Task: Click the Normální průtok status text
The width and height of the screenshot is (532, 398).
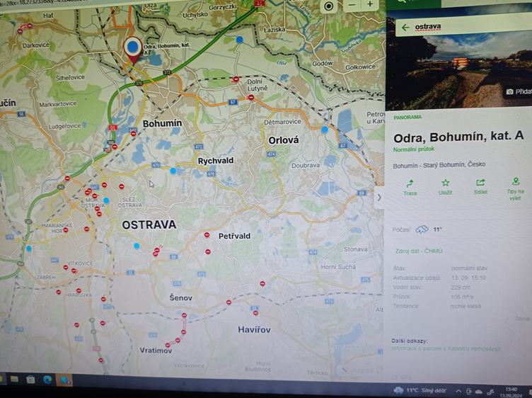Action: tap(414, 149)
